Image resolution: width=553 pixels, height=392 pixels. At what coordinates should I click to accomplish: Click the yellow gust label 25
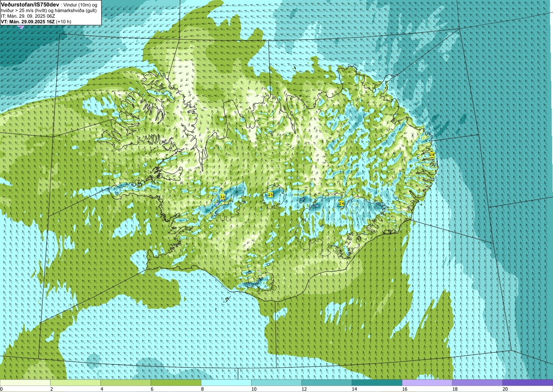(x=270, y=195)
